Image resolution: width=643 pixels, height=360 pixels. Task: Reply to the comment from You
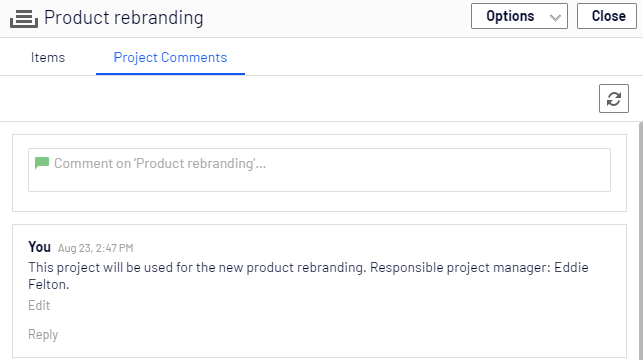click(43, 334)
